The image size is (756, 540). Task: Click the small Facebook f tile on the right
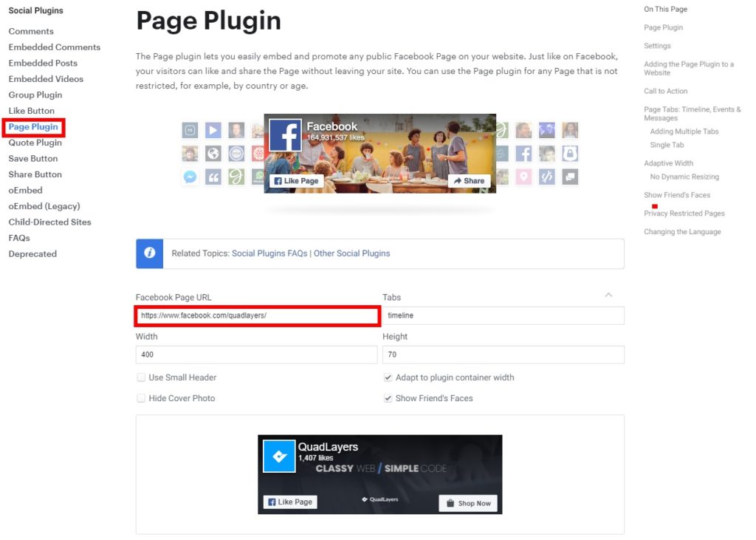click(x=523, y=154)
